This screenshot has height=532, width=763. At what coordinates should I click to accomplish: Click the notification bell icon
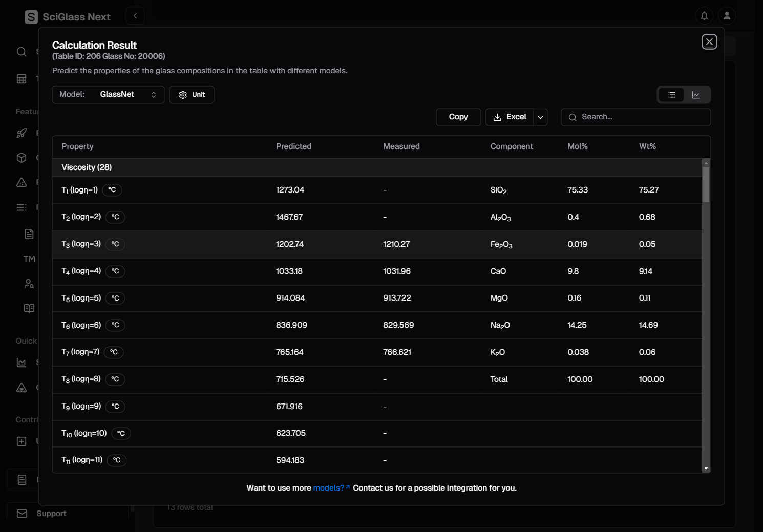[704, 16]
